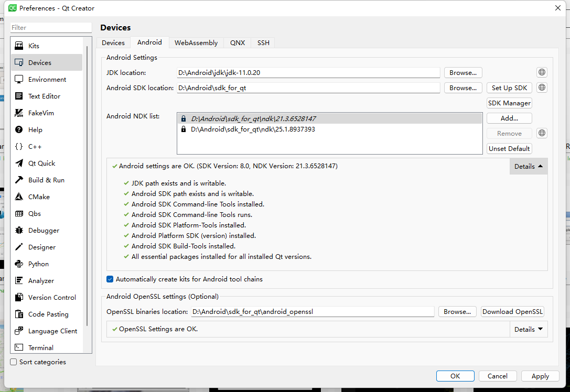The image size is (570, 392).
Task: Expand OpenSSL settings Details
Action: point(528,330)
